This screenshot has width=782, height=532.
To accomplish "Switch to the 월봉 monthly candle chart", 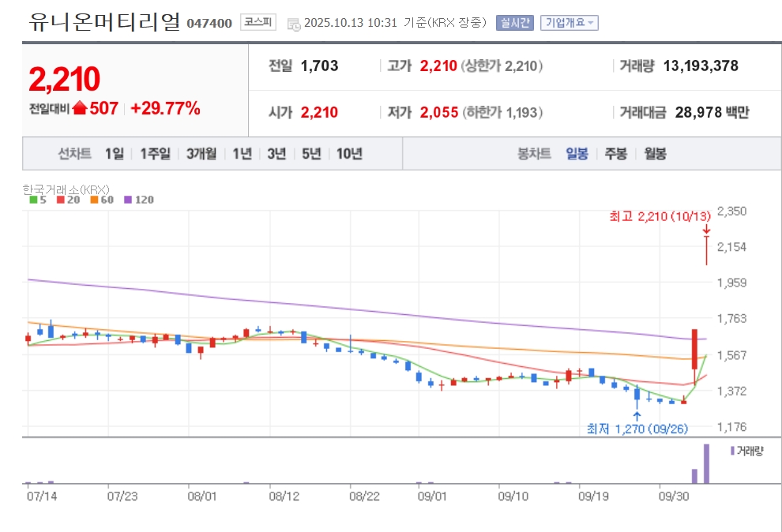I will click(x=656, y=153).
